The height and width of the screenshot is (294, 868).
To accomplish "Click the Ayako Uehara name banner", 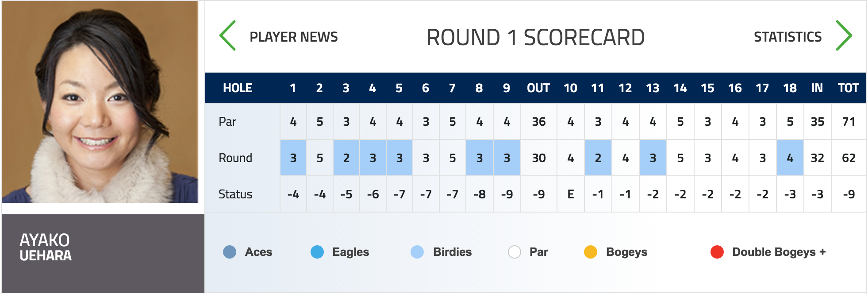I will click(x=103, y=254).
